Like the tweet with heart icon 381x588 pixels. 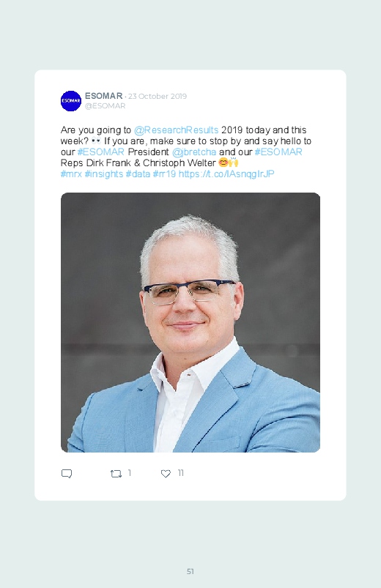coord(166,474)
